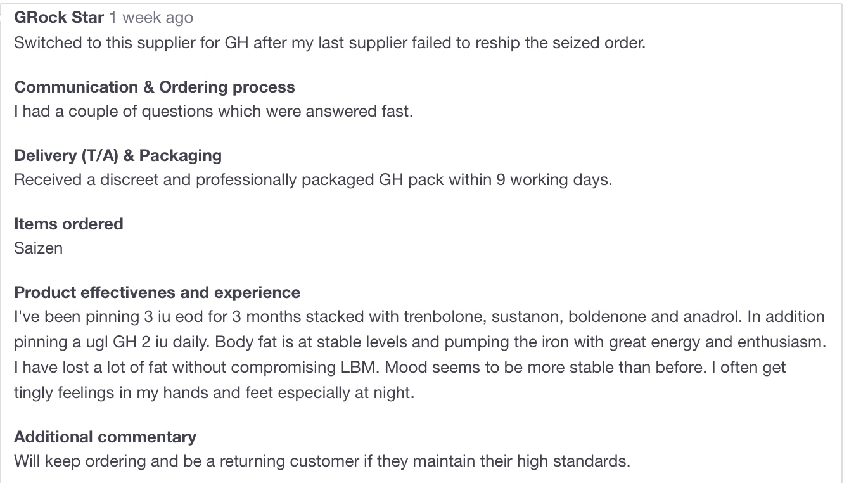Click the line about tingly feelings at night
Screen dimensions: 868x483
tap(214, 392)
